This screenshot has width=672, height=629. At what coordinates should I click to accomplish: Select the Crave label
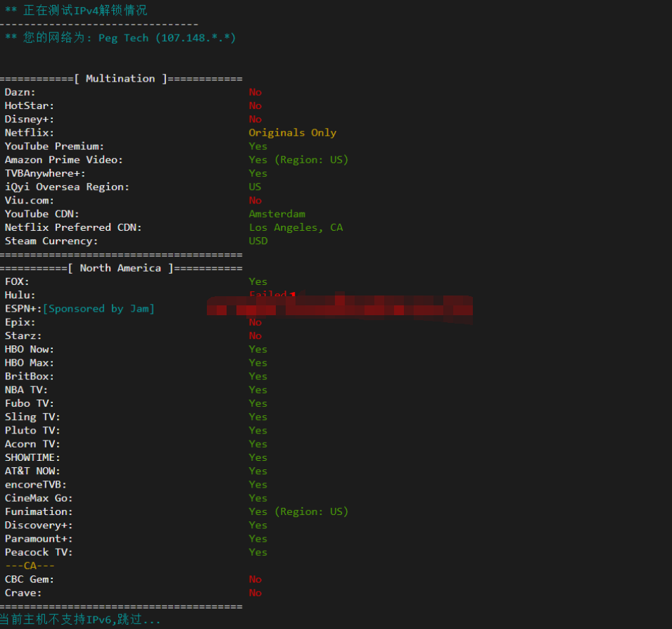[x=23, y=593]
